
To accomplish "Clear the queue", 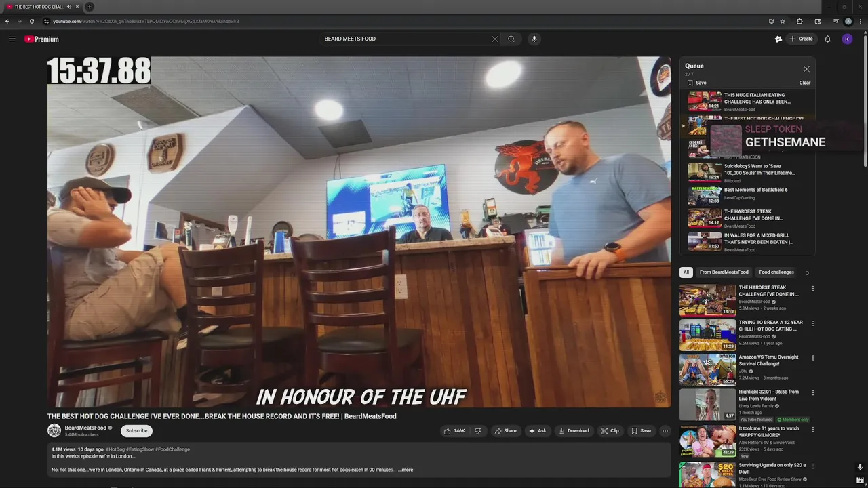I will pyautogui.click(x=805, y=83).
